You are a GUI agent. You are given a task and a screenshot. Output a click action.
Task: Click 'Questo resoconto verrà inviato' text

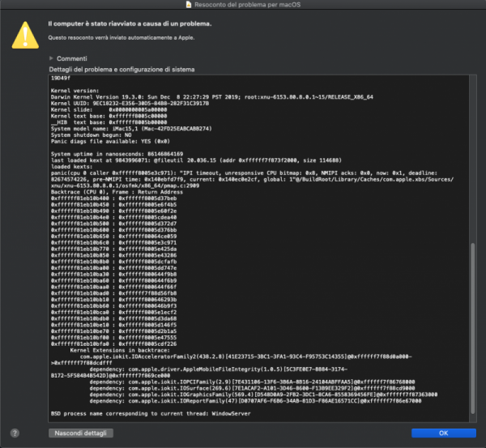pyautogui.click(x=122, y=37)
